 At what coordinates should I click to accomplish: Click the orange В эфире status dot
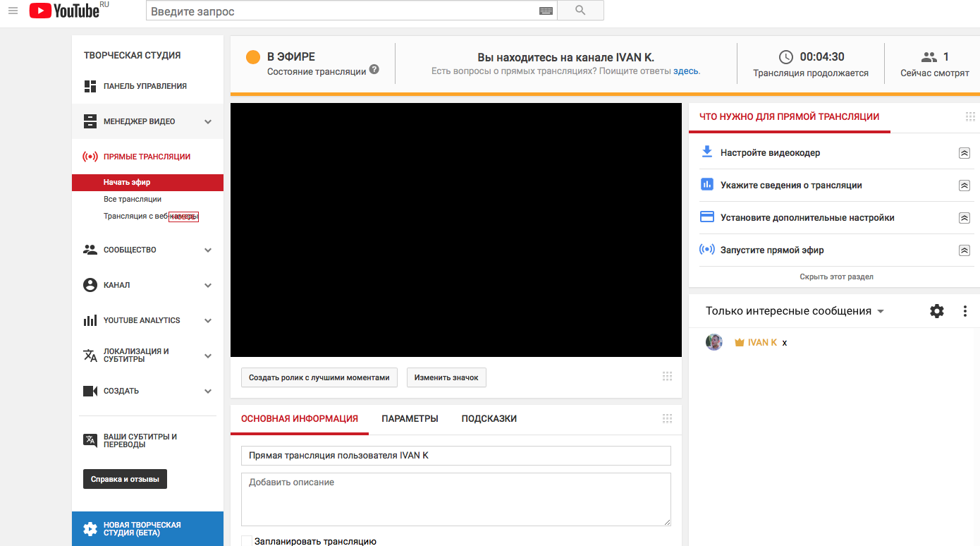tap(253, 57)
